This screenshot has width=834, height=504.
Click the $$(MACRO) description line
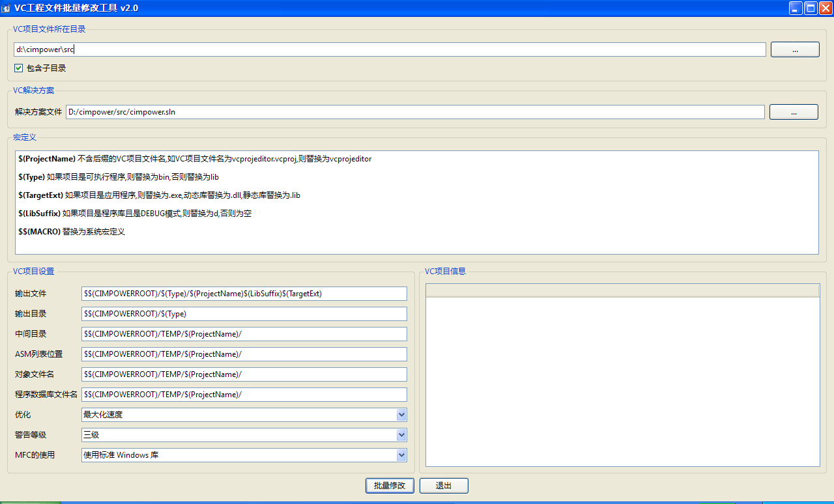tap(72, 232)
